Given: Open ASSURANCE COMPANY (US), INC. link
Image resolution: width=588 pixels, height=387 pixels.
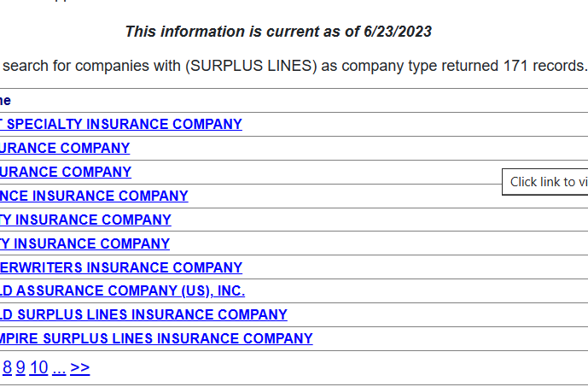Looking at the screenshot, I should click(x=123, y=291).
